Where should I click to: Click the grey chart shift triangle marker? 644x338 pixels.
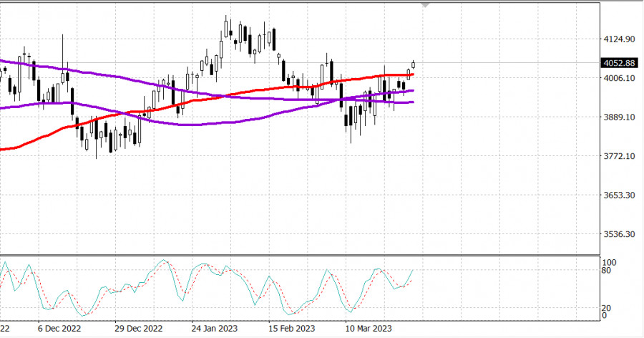tap(426, 5)
